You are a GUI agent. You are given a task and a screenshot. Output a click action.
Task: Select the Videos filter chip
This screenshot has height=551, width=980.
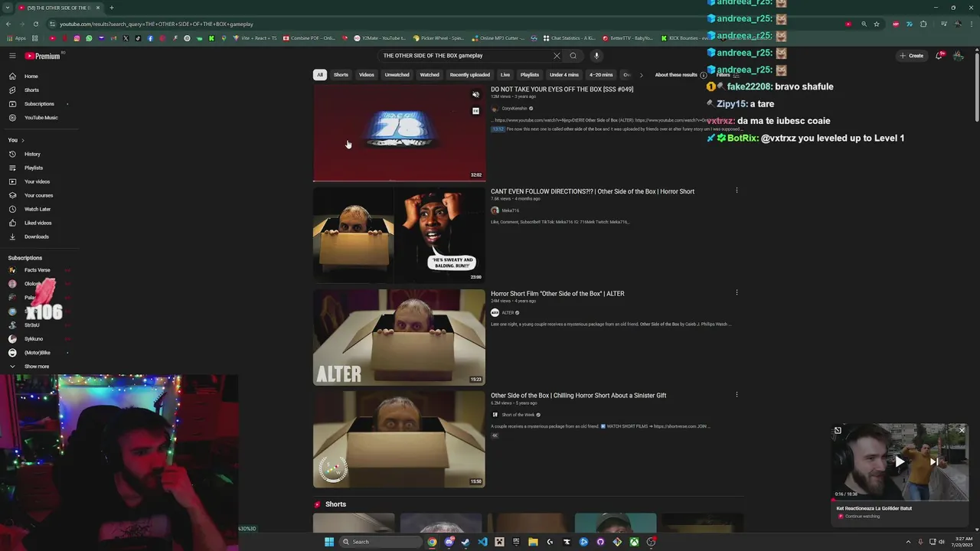367,75
